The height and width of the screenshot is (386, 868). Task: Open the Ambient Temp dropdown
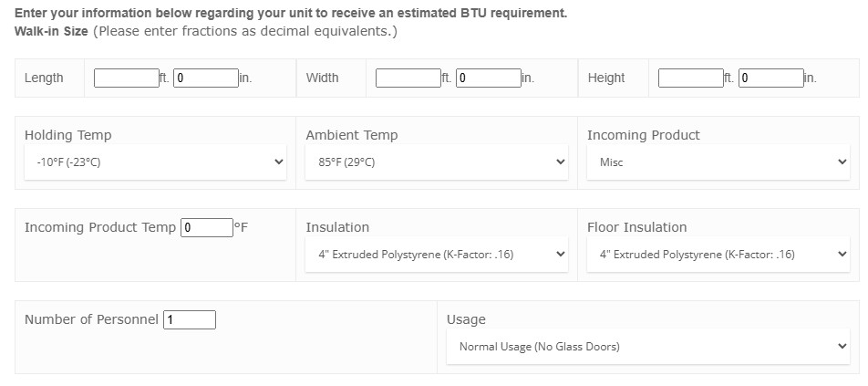[437, 162]
